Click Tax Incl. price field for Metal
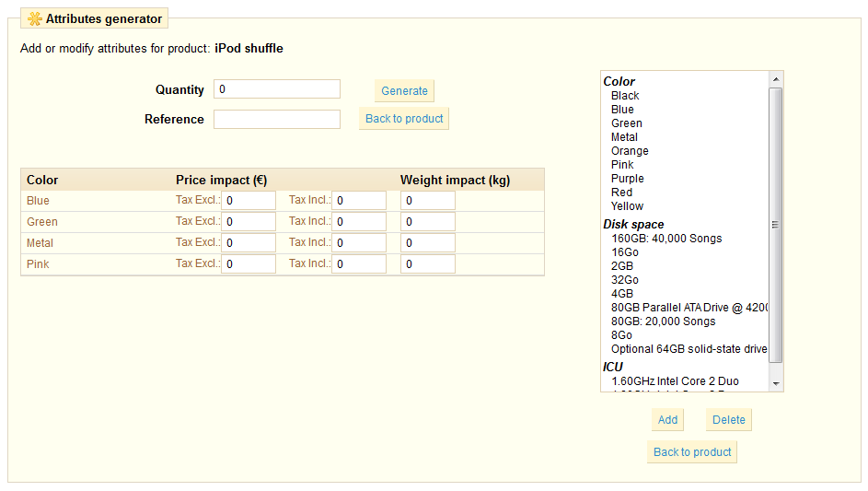Viewport: 868px width, 491px height. tap(359, 242)
